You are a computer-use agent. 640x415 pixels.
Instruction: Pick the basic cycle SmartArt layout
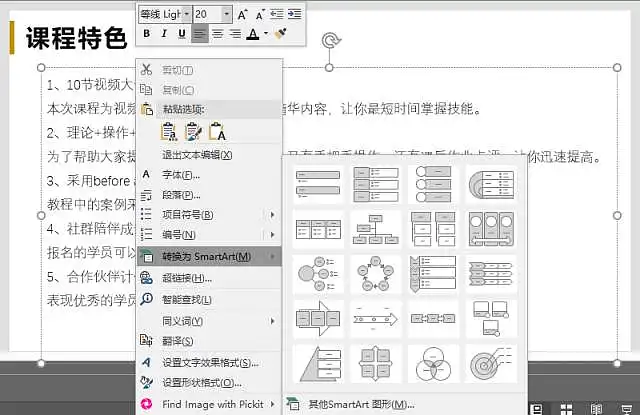point(376,273)
